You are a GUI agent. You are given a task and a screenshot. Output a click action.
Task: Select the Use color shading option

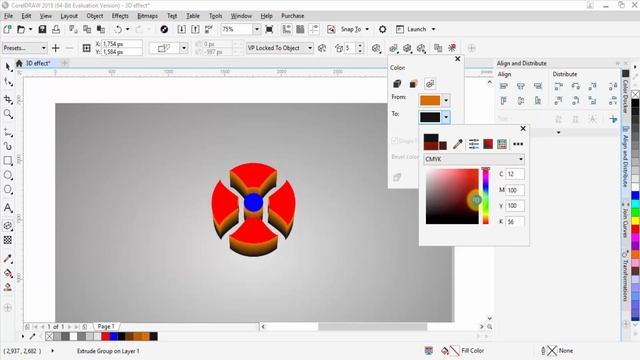(429, 84)
